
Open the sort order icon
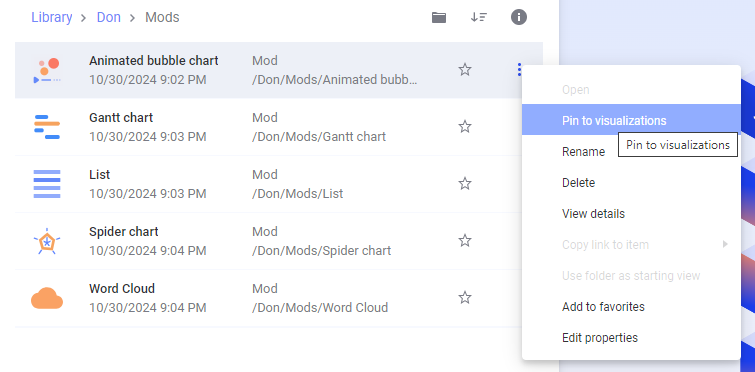pyautogui.click(x=479, y=17)
